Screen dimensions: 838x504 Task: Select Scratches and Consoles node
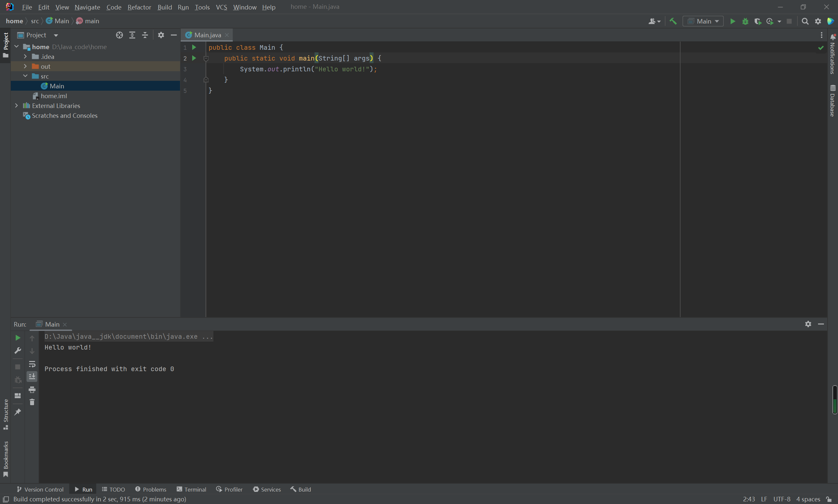click(64, 116)
